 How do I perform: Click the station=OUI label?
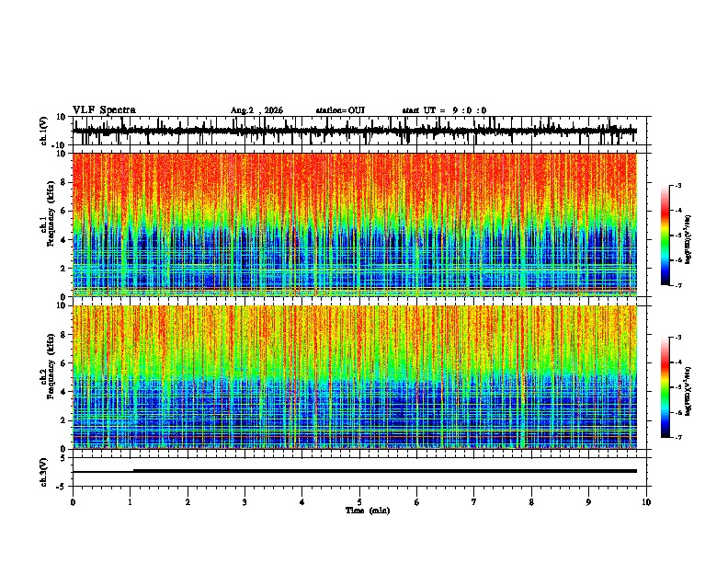pyautogui.click(x=340, y=110)
